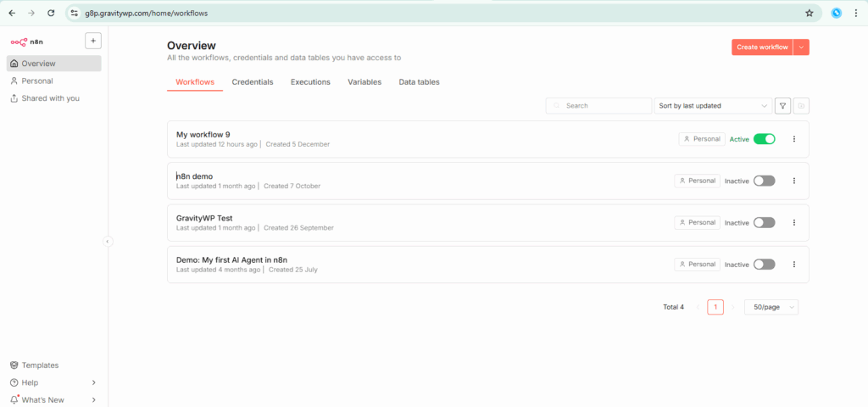The height and width of the screenshot is (407, 868).
Task: Click the site information icon in address bar
Action: 75,13
